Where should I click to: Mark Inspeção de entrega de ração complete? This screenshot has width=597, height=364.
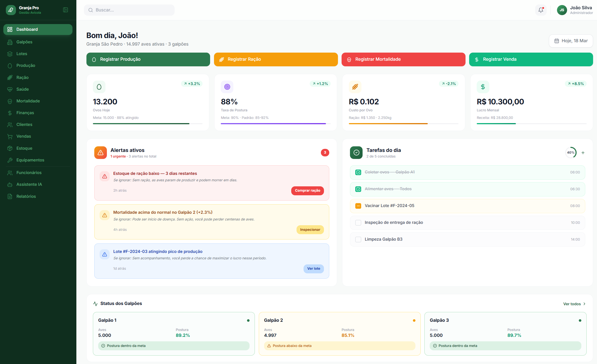358,222
